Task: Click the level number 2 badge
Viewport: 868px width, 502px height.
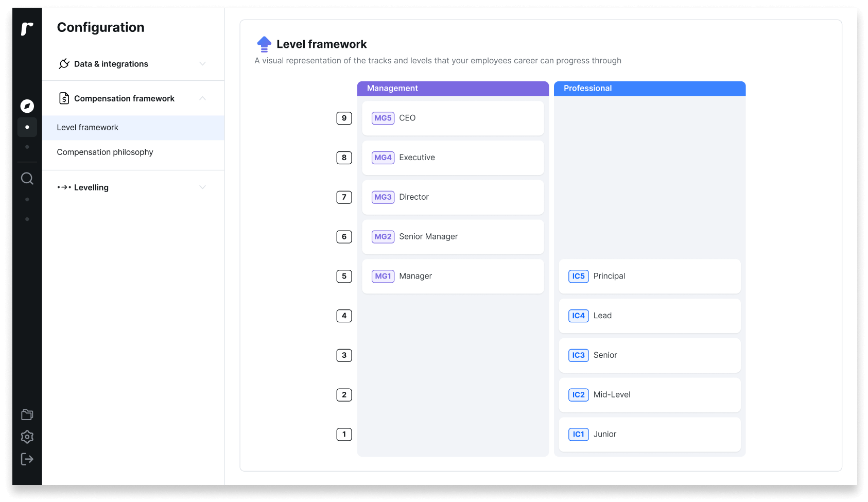Action: pos(344,395)
